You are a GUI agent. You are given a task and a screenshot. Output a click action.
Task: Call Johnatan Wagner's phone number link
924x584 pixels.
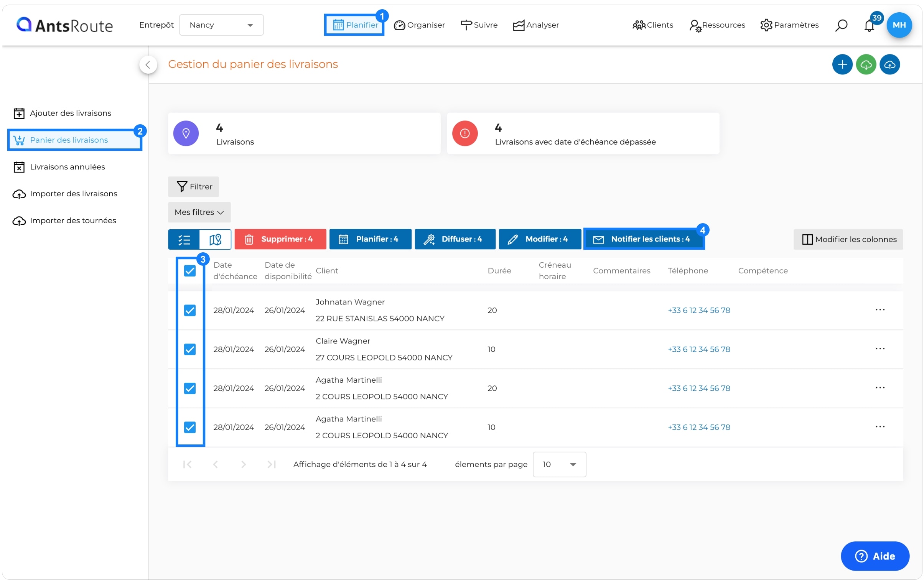[699, 310]
